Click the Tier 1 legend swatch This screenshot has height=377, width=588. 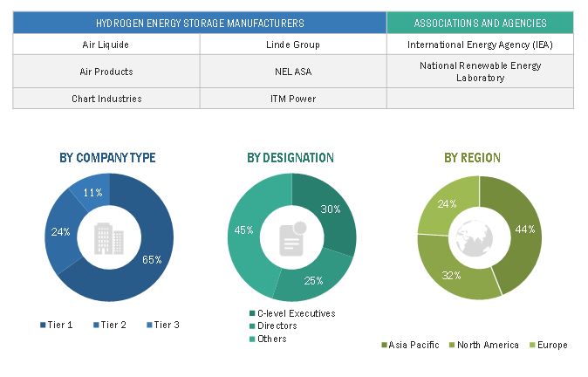(x=43, y=325)
